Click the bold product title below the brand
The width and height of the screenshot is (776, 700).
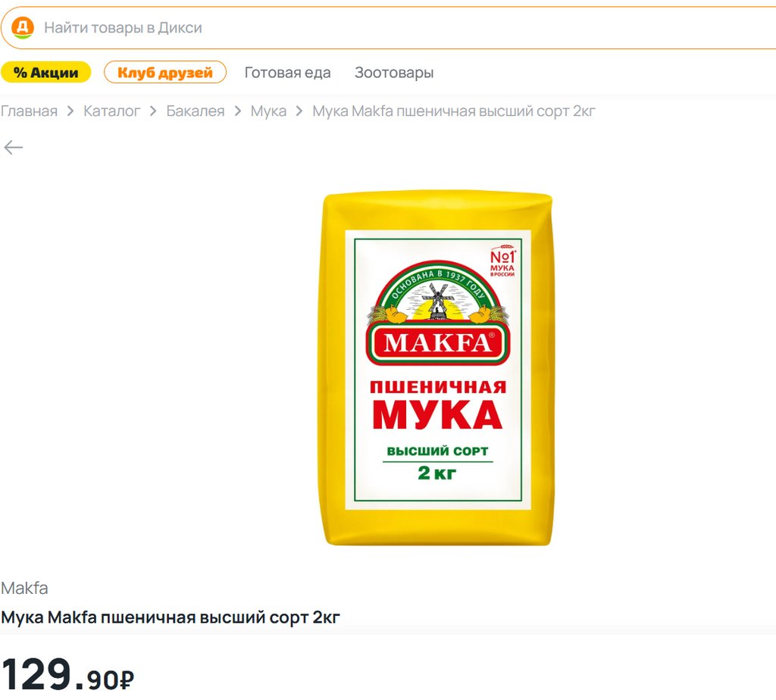(x=171, y=617)
